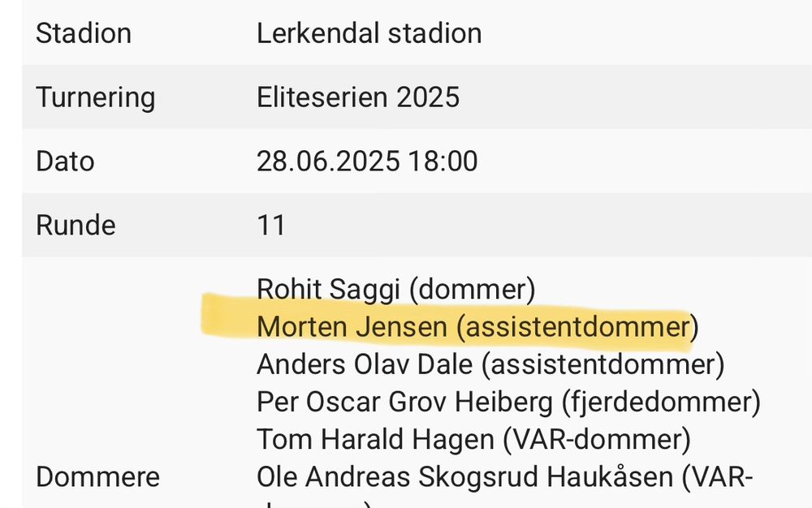Screen dimensions: 812x508
Task: Click the 28.06.2025 18:00 date value
Action: click(x=367, y=161)
